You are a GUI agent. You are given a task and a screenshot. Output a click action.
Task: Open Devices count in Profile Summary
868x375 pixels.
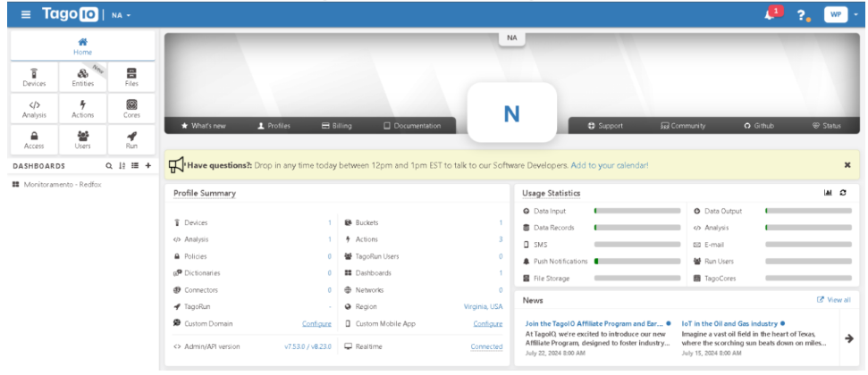(x=329, y=222)
